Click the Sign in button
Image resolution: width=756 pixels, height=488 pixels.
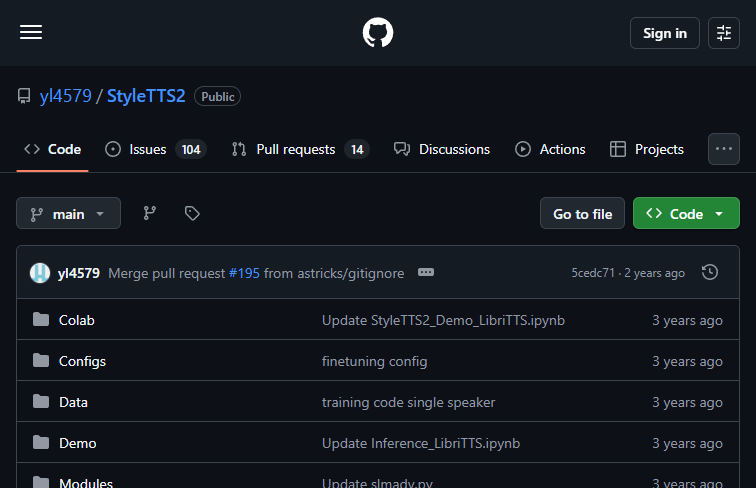tap(664, 33)
